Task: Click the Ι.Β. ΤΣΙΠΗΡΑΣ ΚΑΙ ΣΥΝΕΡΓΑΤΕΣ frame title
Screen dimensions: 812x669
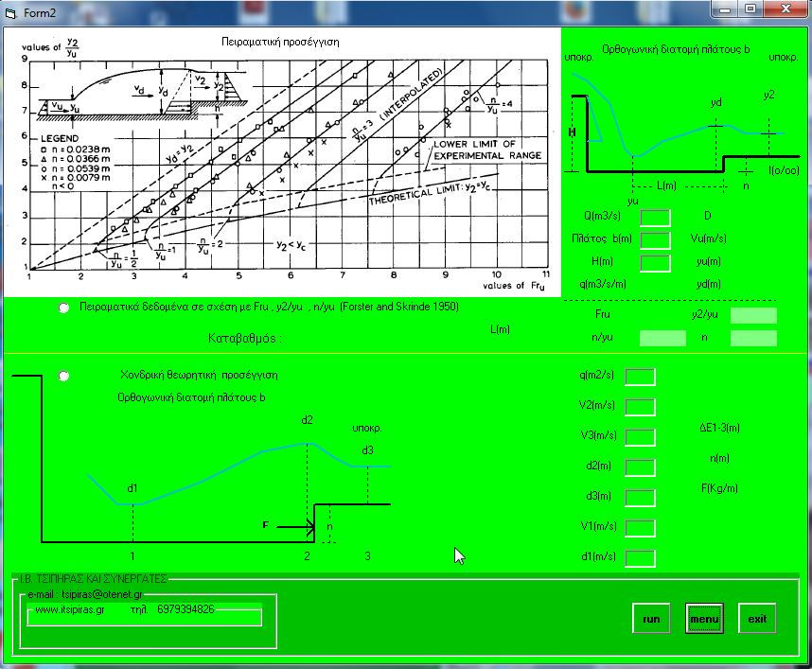Action: pyautogui.click(x=93, y=578)
